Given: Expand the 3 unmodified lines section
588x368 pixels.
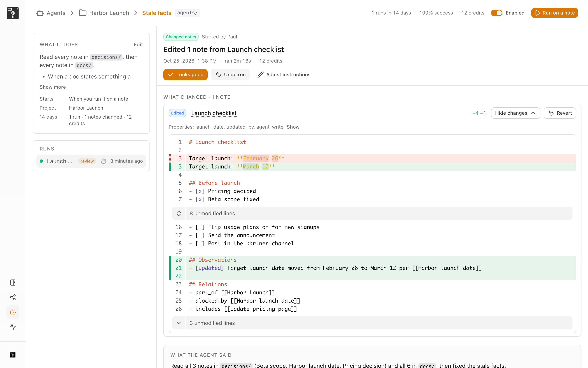Looking at the screenshot, I should click(372, 323).
